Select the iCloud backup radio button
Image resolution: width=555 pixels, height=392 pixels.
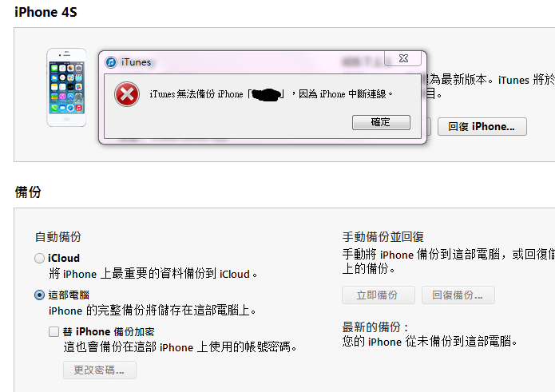(x=39, y=258)
